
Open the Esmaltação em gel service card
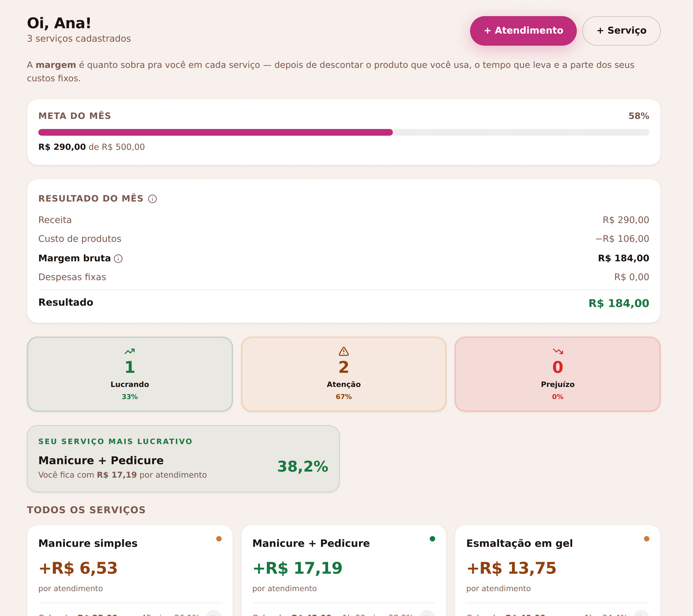pos(558,571)
